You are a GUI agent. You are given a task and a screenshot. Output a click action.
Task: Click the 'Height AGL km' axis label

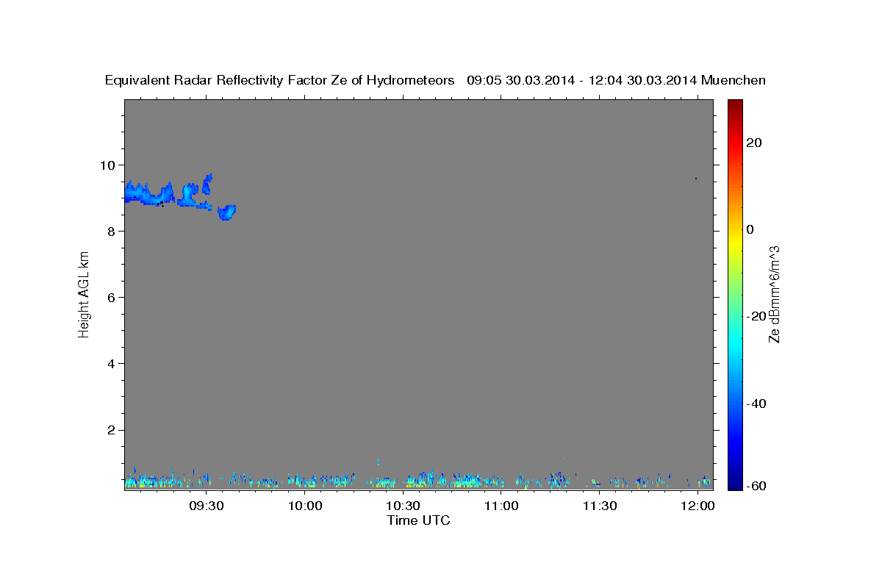point(85,295)
